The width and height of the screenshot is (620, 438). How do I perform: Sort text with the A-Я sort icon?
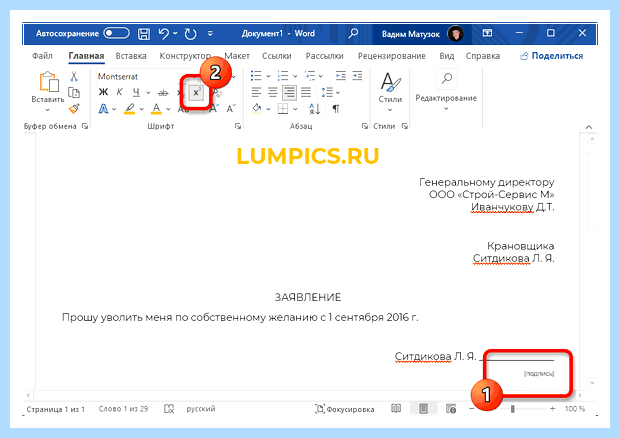tap(315, 109)
